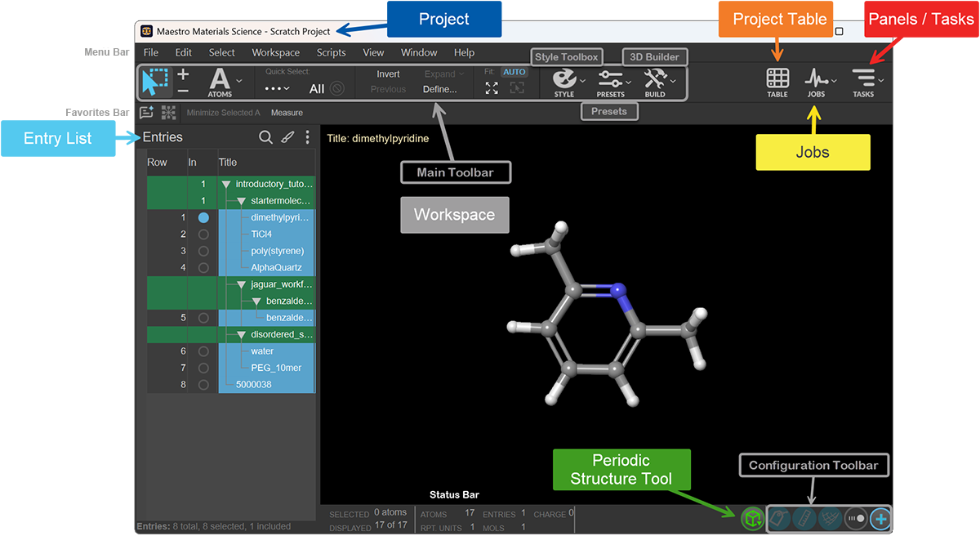Search entries with the magnifier icon
The width and height of the screenshot is (980, 536).
pos(265,137)
